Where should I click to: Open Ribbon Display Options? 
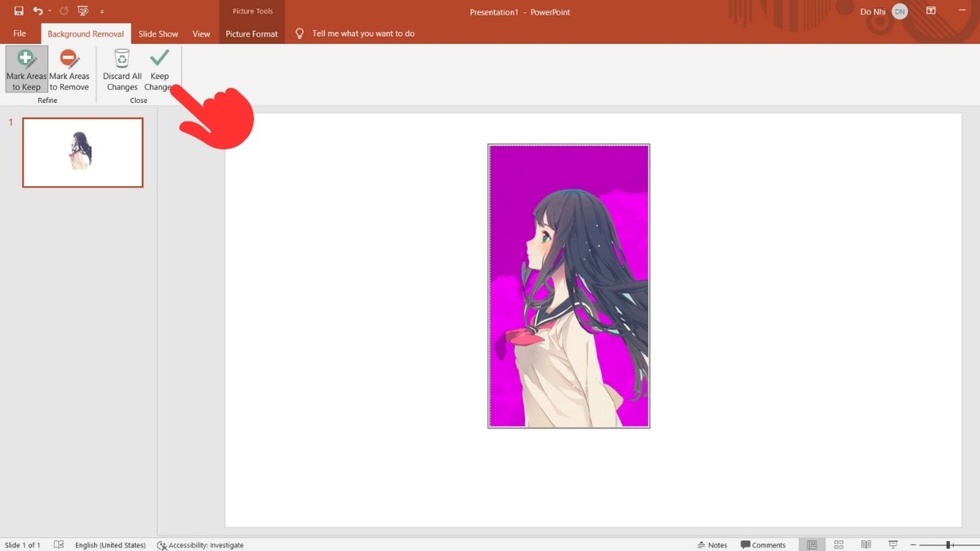tap(931, 11)
